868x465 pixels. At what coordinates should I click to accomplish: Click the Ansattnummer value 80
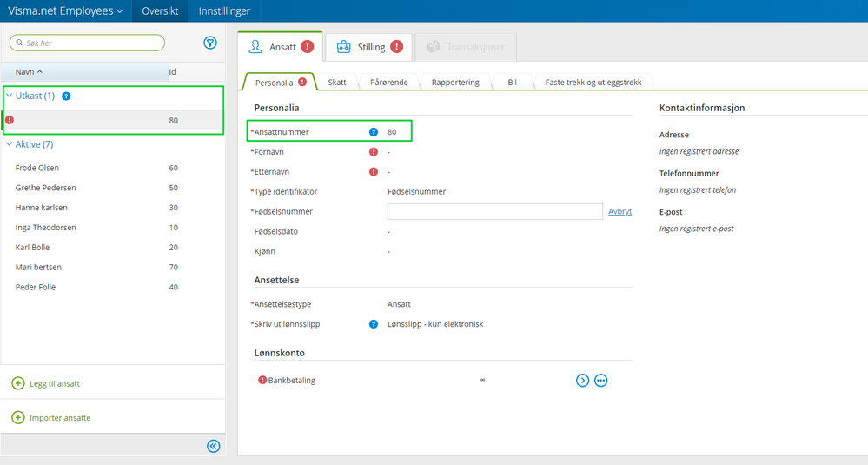[392, 132]
